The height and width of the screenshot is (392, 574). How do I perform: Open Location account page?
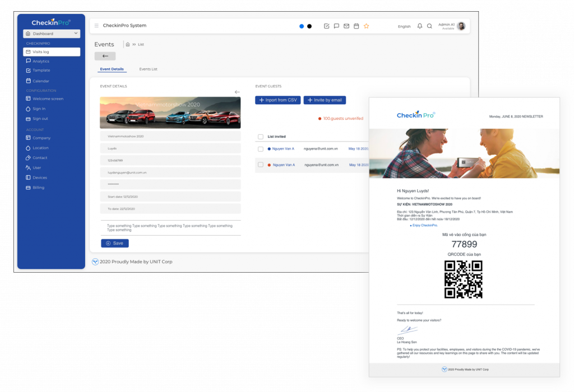point(37,148)
